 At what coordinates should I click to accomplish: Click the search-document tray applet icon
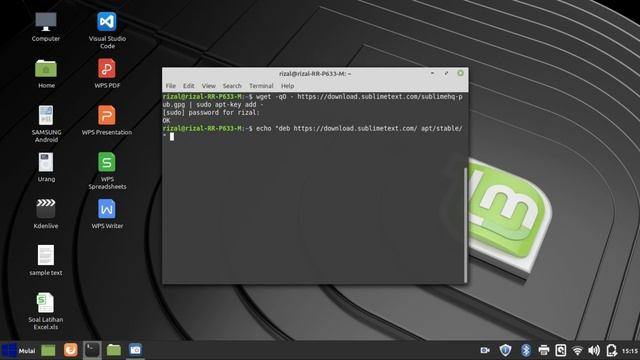pyautogui.click(x=560, y=350)
